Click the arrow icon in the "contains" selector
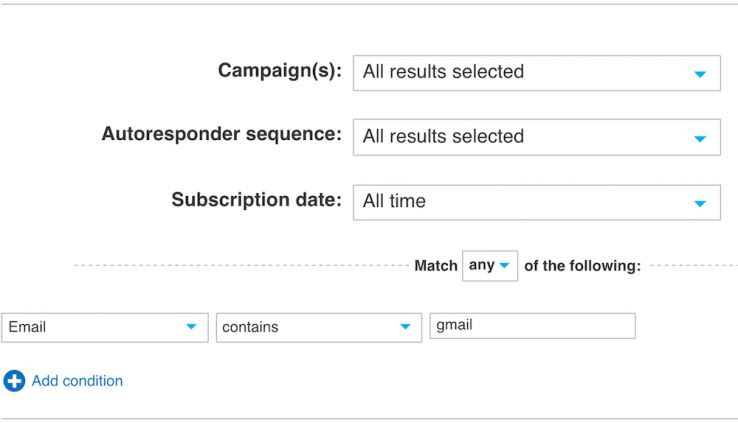738x423 pixels. click(x=405, y=327)
